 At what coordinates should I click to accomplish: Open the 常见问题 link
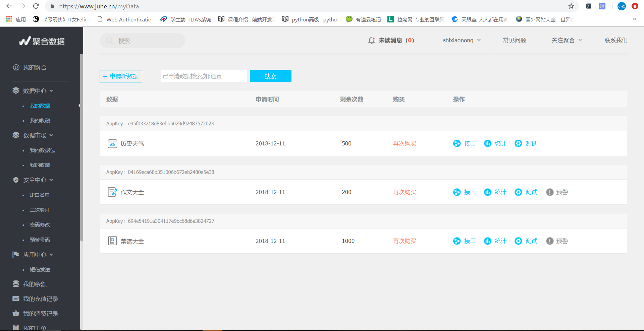point(515,40)
